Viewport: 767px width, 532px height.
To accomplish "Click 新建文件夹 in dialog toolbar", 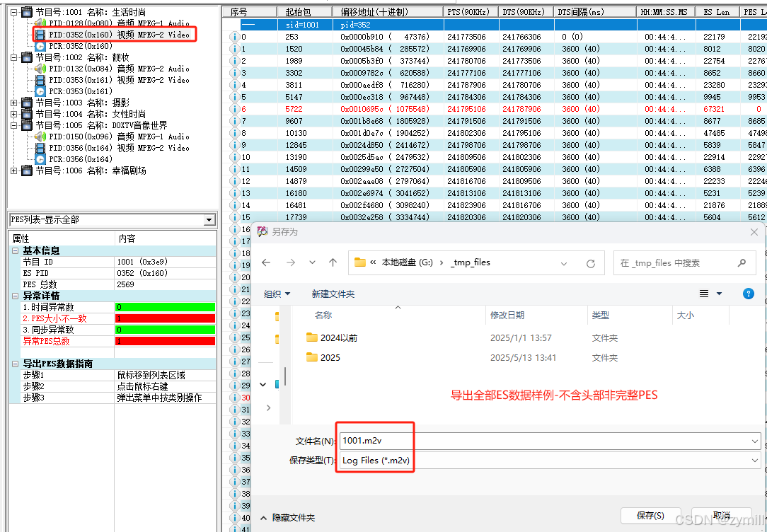I will (333, 294).
